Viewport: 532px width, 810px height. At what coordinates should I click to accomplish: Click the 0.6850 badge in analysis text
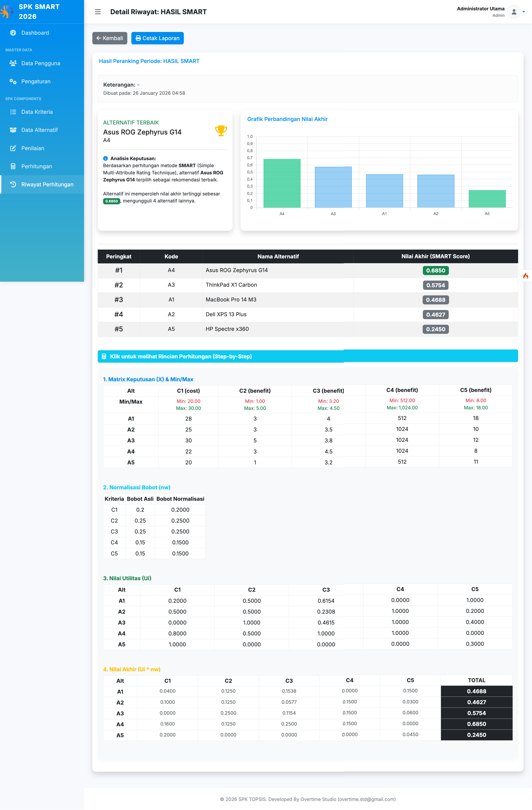click(x=111, y=201)
